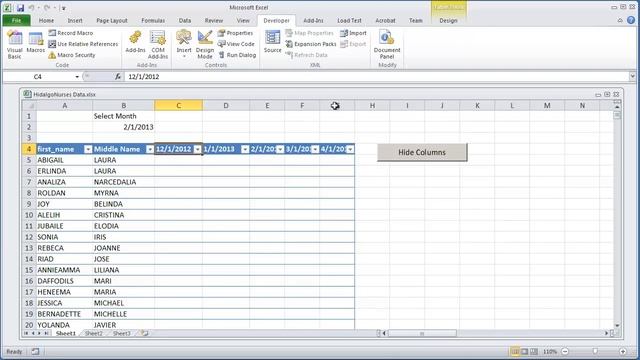The height and width of the screenshot is (360, 640).
Task: Open the Review tab
Action: click(214, 20)
